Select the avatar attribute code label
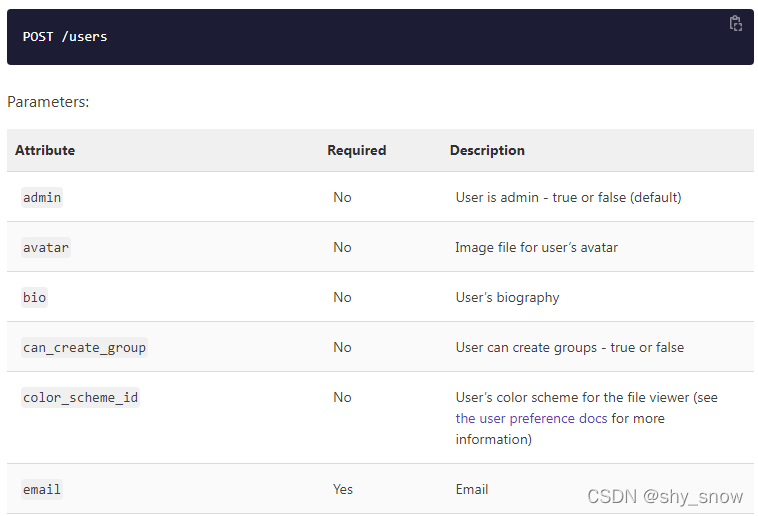This screenshot has height=516, width=758. pos(46,247)
